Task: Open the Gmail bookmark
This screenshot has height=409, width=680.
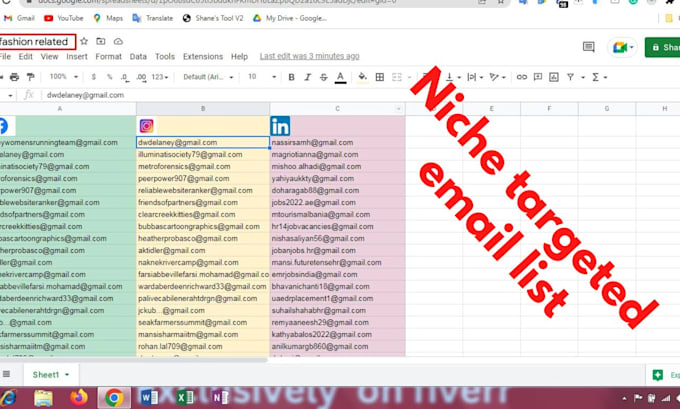Action: pos(19,18)
